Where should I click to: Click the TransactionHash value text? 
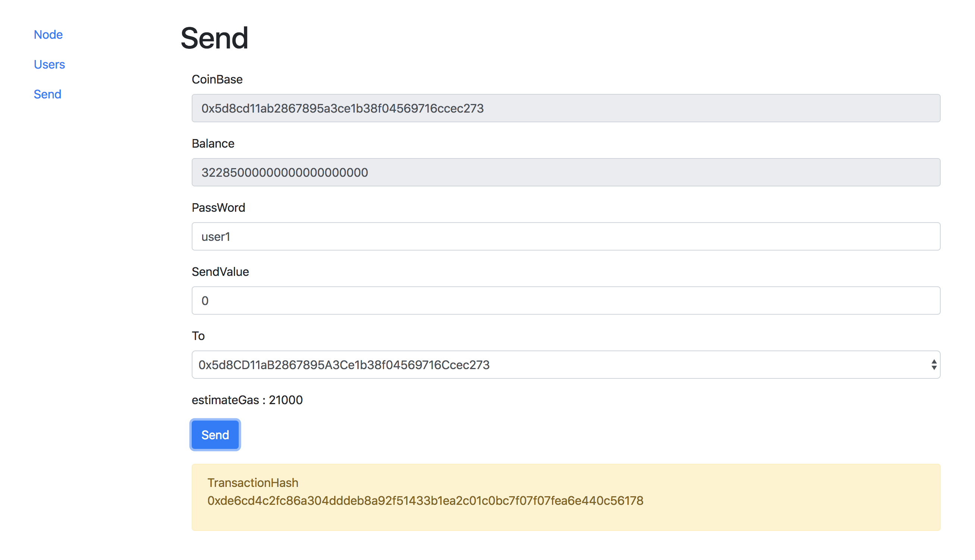[425, 501]
